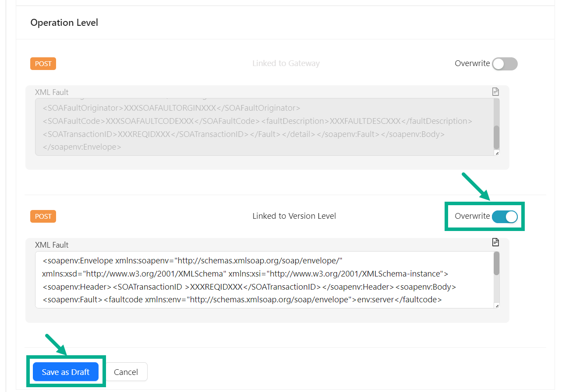This screenshot has height=392, width=562.
Task: Click the scrollbar thumb in the greyed-out XML Fault box
Action: 496,137
